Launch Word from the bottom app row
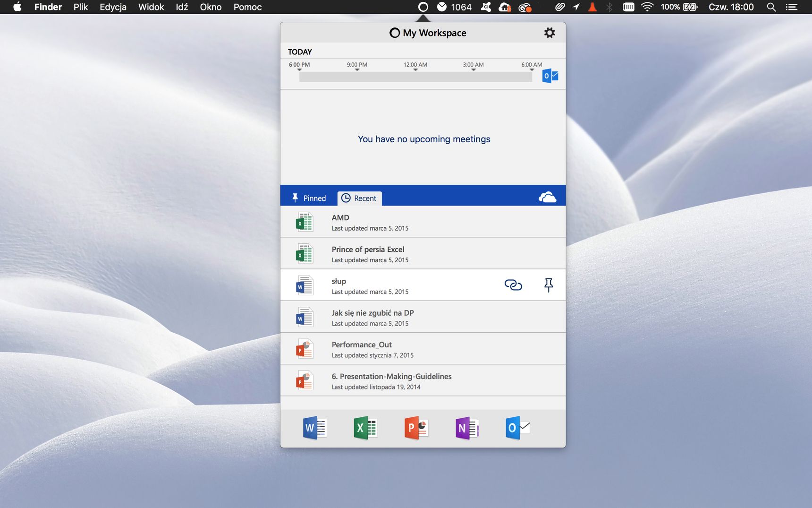Viewport: 812px width, 508px height. (x=315, y=428)
